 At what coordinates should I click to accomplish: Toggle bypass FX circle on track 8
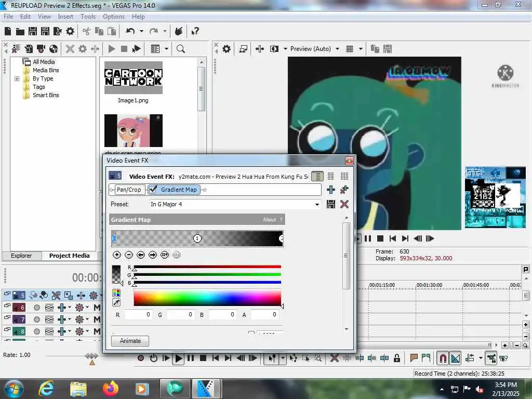tap(37, 331)
